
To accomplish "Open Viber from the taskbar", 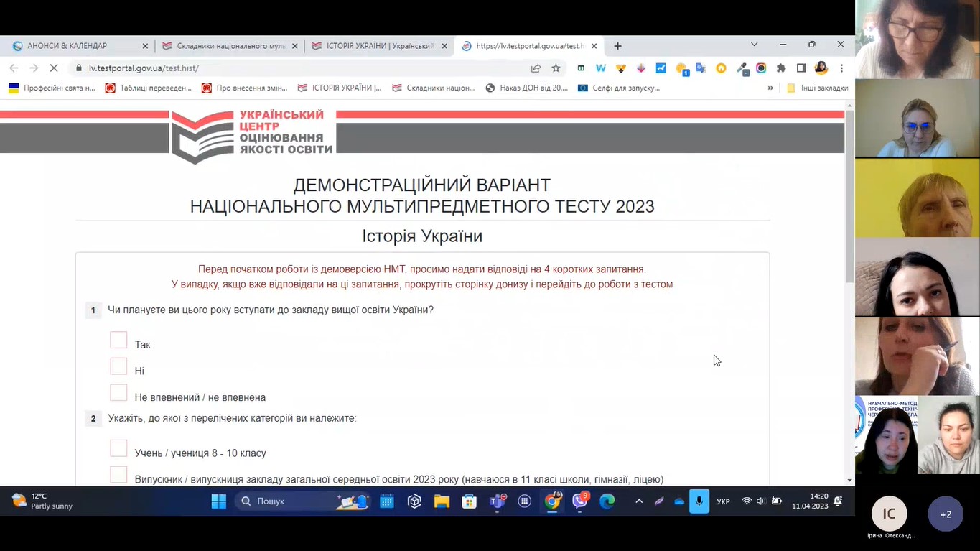I will tap(580, 501).
